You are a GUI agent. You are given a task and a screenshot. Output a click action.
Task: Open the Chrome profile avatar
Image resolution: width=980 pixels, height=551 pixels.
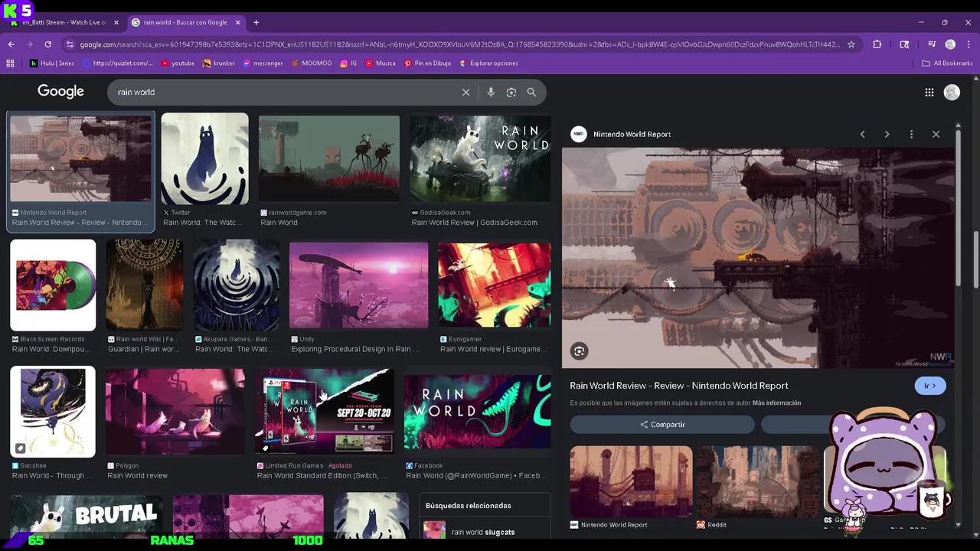950,44
